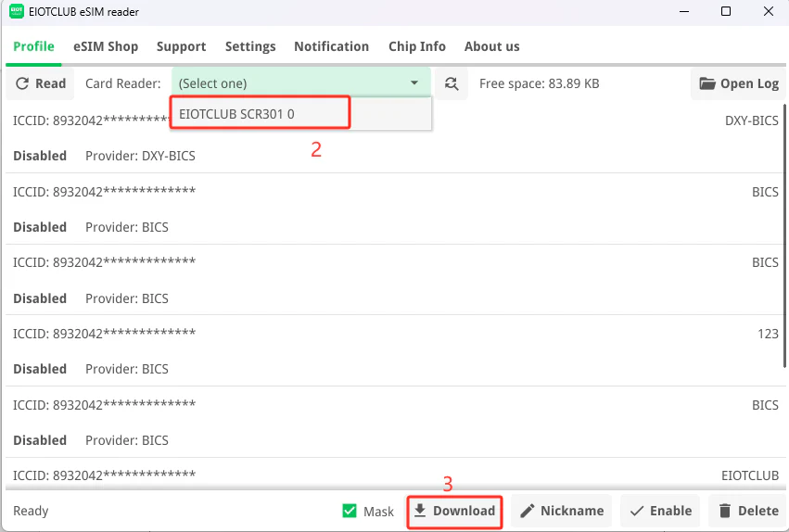This screenshot has width=789, height=532.
Task: Click the Download profile button
Action: [454, 511]
